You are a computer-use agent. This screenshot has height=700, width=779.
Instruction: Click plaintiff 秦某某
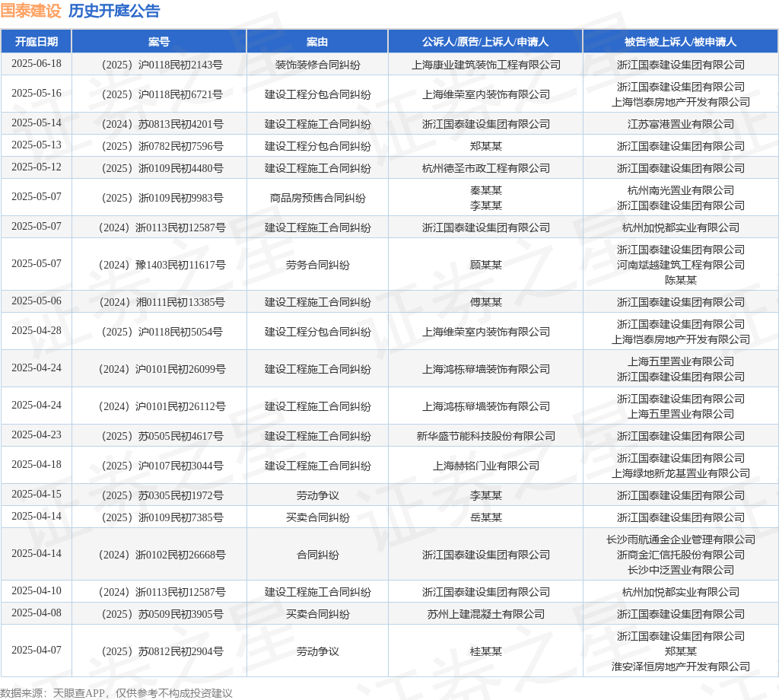486,190
